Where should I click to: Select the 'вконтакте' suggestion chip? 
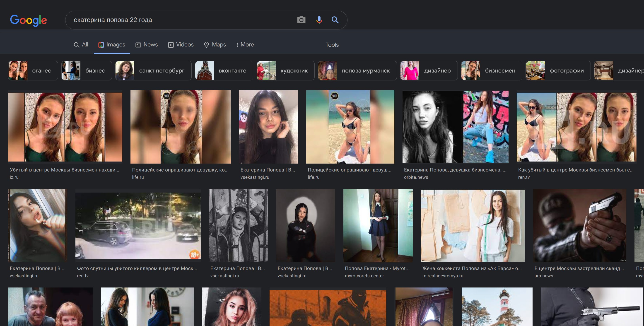pos(224,71)
